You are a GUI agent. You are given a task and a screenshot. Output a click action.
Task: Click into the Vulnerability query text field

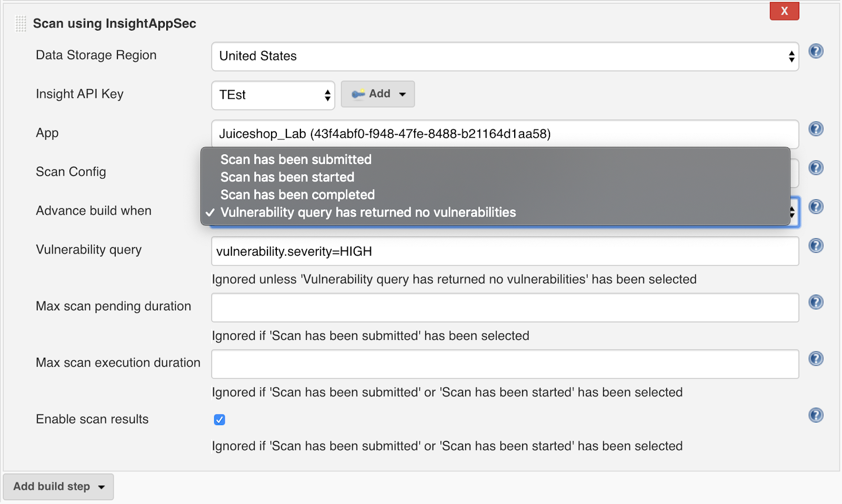pos(505,251)
